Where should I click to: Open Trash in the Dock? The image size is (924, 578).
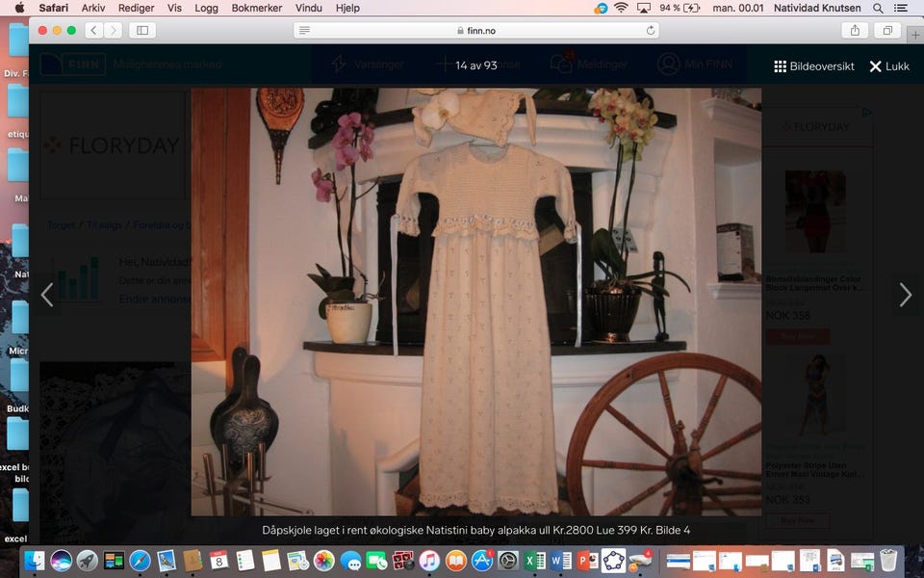pyautogui.click(x=888, y=561)
